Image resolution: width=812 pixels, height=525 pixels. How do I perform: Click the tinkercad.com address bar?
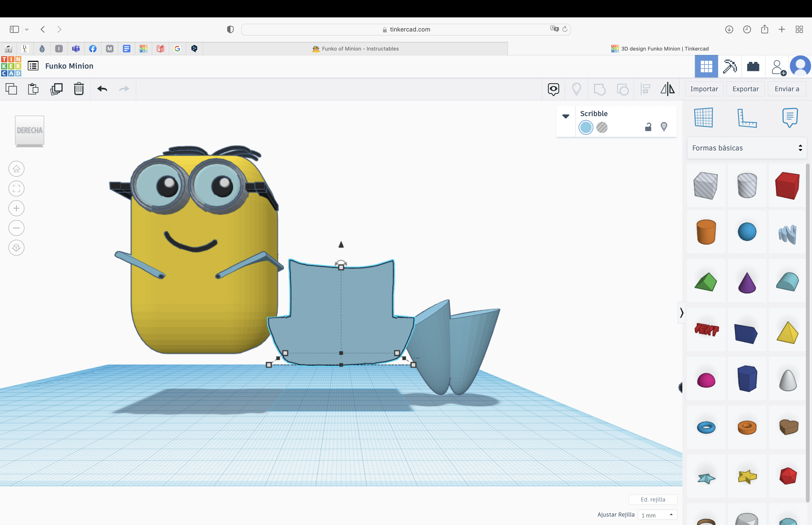pyautogui.click(x=406, y=29)
